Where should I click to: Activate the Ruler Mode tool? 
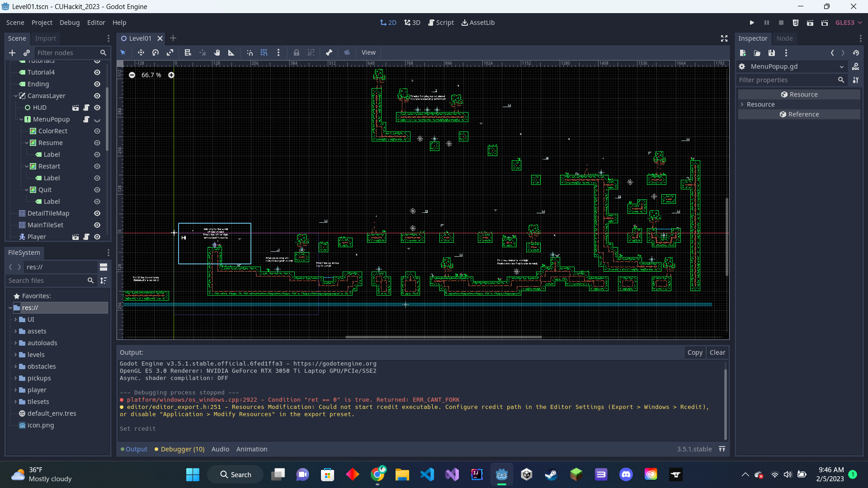coord(231,52)
